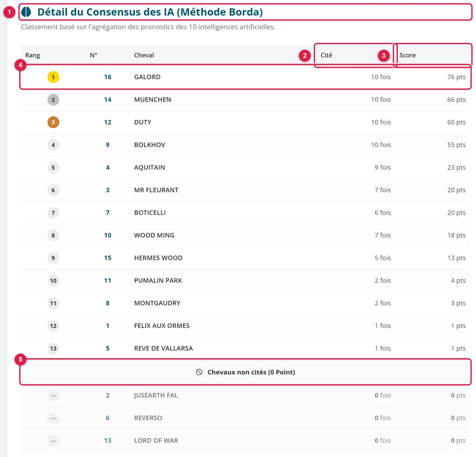The height and width of the screenshot is (457, 476).
Task: Click the silver rank 2 badge for MUENCHEN
Action: pyautogui.click(x=53, y=99)
